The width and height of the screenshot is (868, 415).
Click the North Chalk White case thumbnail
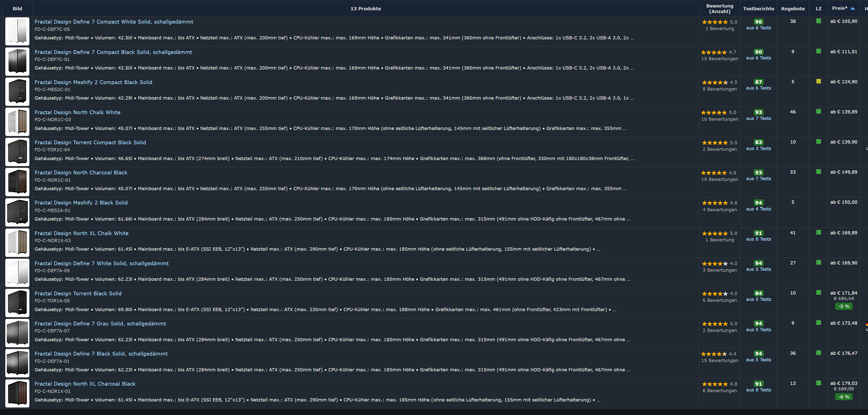tap(17, 122)
